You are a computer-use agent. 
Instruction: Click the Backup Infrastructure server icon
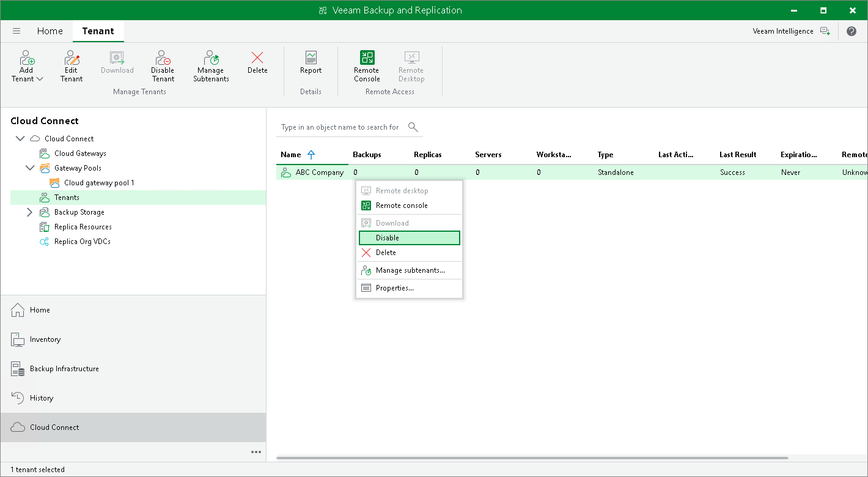(18, 369)
